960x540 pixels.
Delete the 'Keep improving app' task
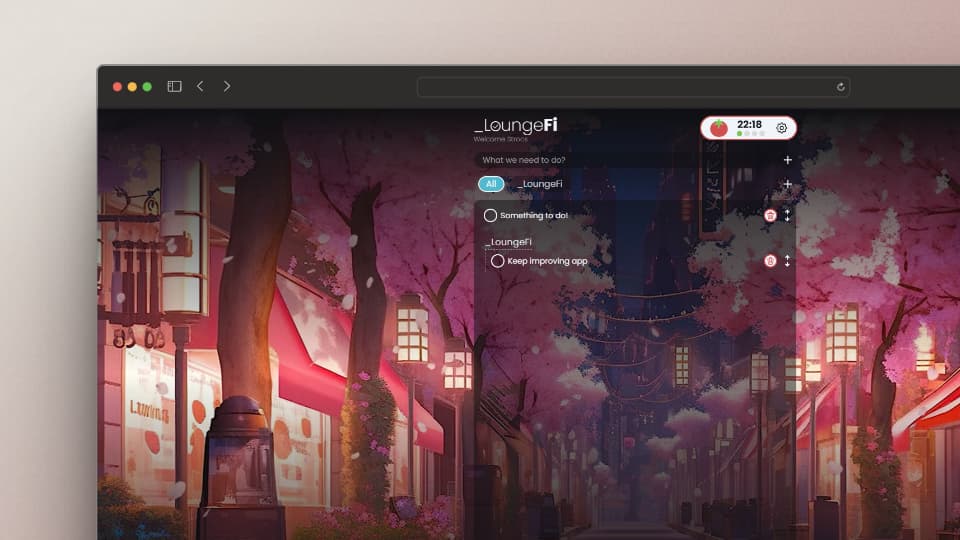(770, 261)
